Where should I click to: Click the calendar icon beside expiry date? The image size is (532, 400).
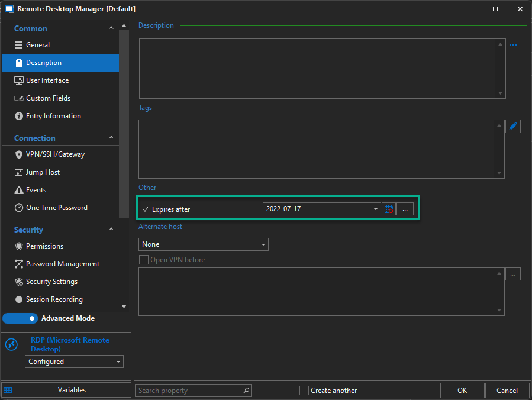(389, 209)
